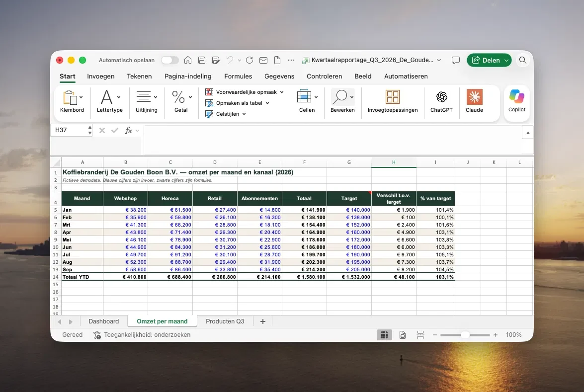
Task: Open the Formules ribbon tab
Action: click(x=238, y=77)
